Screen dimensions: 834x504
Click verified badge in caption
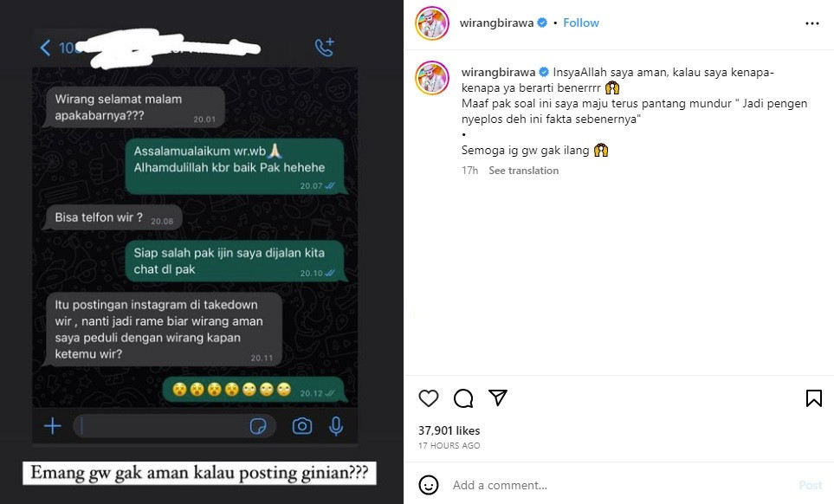click(x=544, y=72)
